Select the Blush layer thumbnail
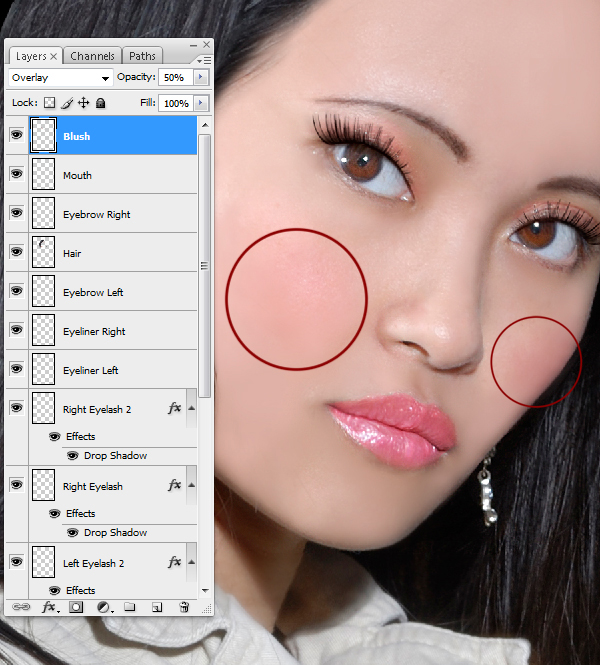Viewport: 600px width, 665px height. tap(43, 135)
